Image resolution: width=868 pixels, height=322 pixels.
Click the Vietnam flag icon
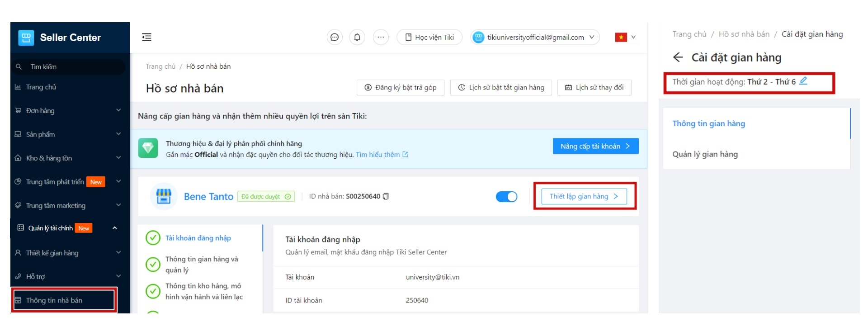(621, 37)
